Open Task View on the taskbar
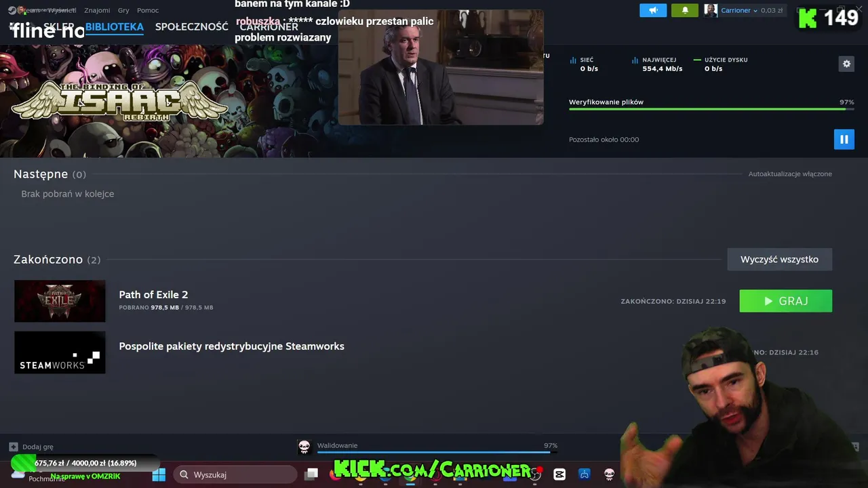The width and height of the screenshot is (868, 488). click(x=311, y=474)
